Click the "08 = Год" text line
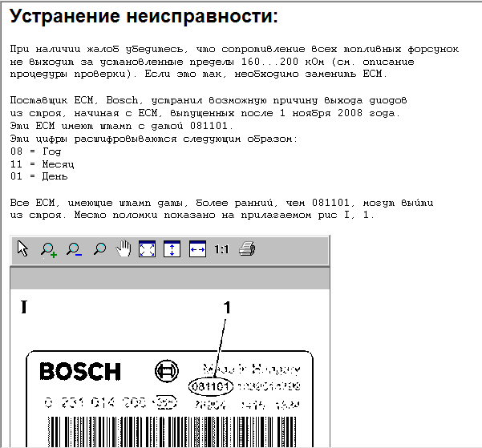This screenshot has height=448, width=482. pyautogui.click(x=40, y=151)
